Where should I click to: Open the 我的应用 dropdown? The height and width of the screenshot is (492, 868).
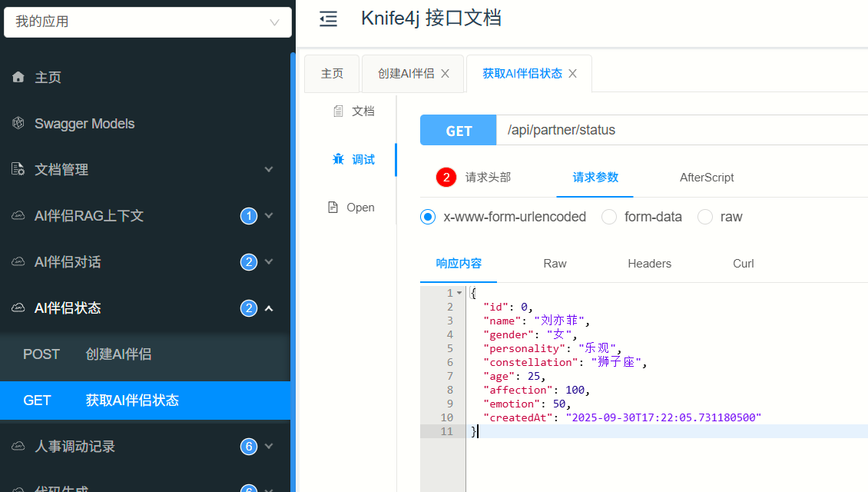[x=147, y=22]
